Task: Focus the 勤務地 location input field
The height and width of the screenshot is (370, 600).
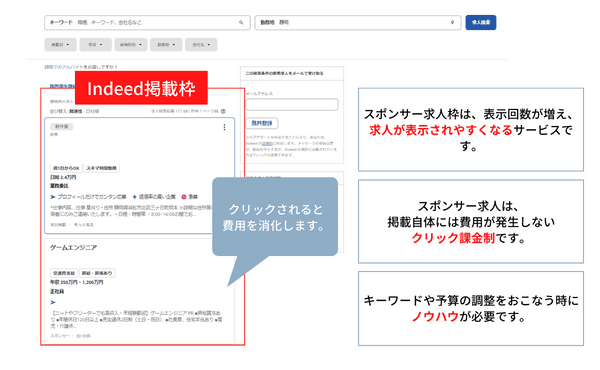Action: [358, 23]
